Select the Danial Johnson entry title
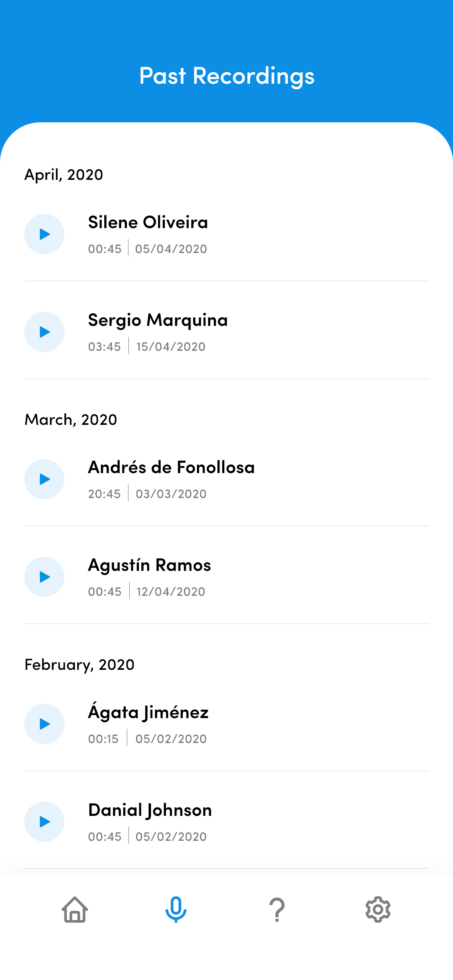 click(150, 811)
